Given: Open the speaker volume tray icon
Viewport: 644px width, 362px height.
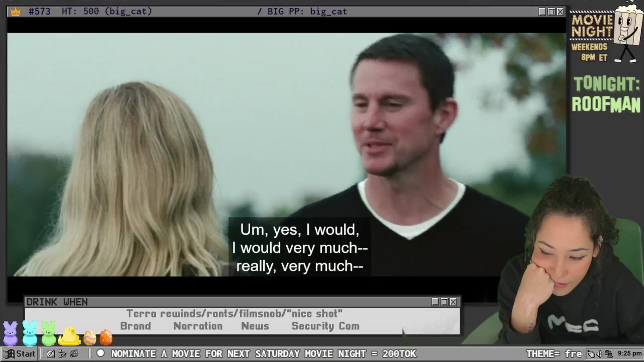Looking at the screenshot, I should point(600,354).
